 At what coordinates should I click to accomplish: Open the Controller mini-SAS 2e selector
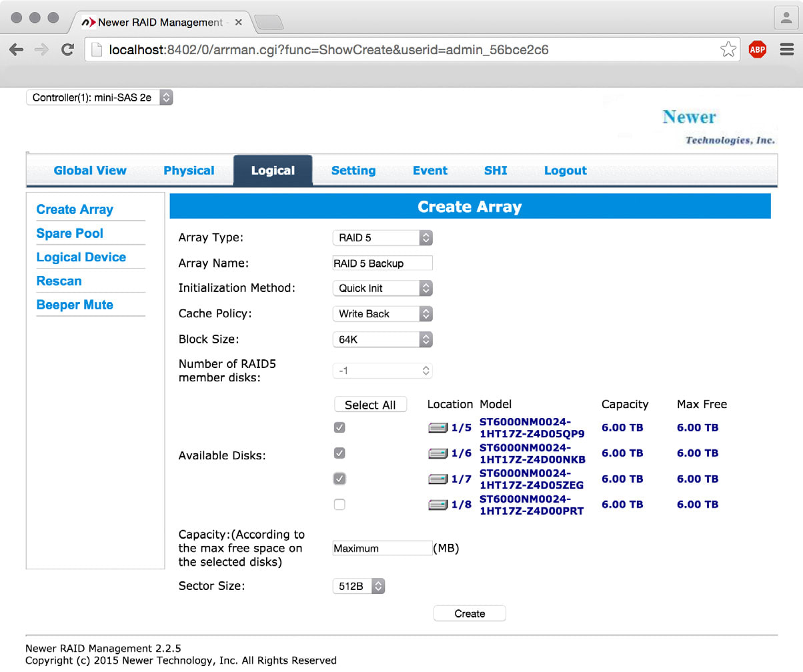coord(99,97)
